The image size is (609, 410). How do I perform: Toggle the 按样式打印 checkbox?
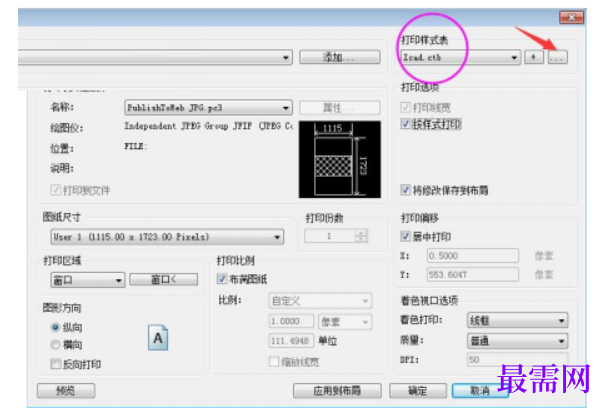click(405, 124)
